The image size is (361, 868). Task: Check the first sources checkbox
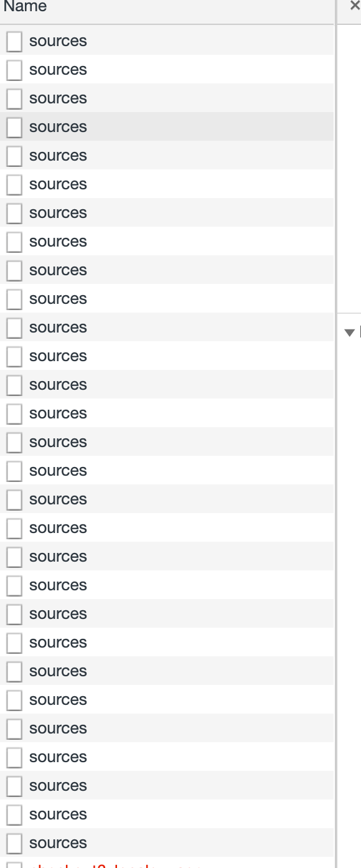pos(14,41)
